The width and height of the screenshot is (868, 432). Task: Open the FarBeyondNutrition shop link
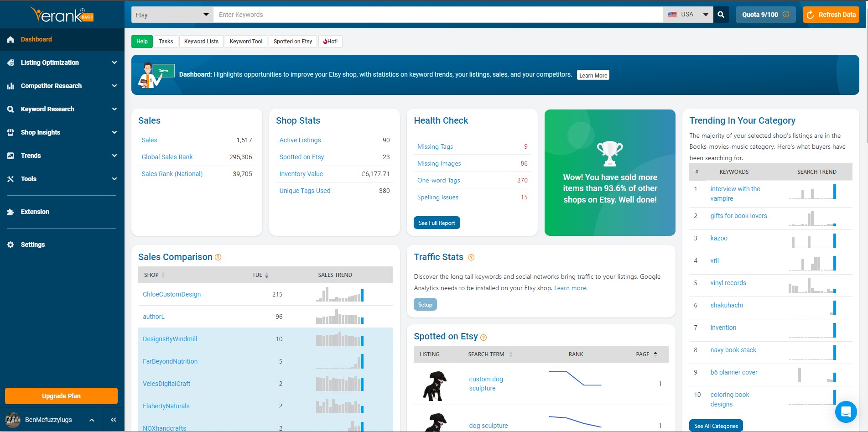click(x=170, y=362)
